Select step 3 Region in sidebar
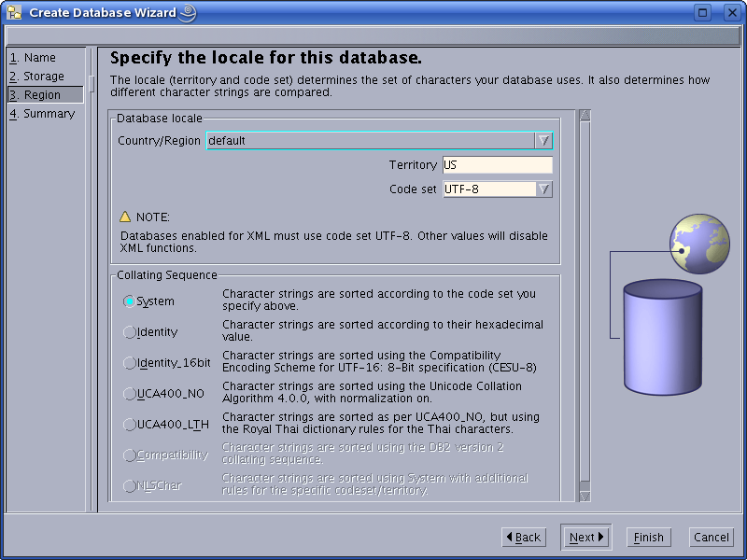Viewport: 747px width, 560px height. pos(46,95)
